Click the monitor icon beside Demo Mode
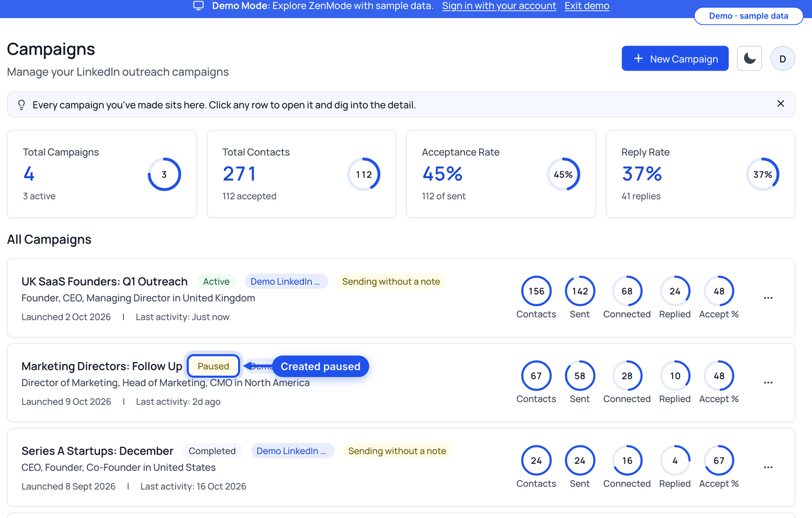The width and height of the screenshot is (812, 518). coord(198,6)
